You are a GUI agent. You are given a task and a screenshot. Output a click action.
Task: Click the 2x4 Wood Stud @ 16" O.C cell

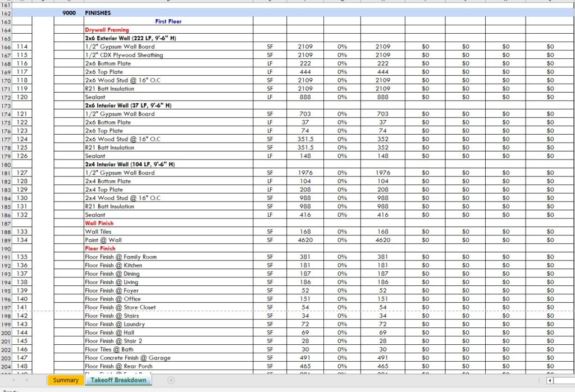[168, 198]
